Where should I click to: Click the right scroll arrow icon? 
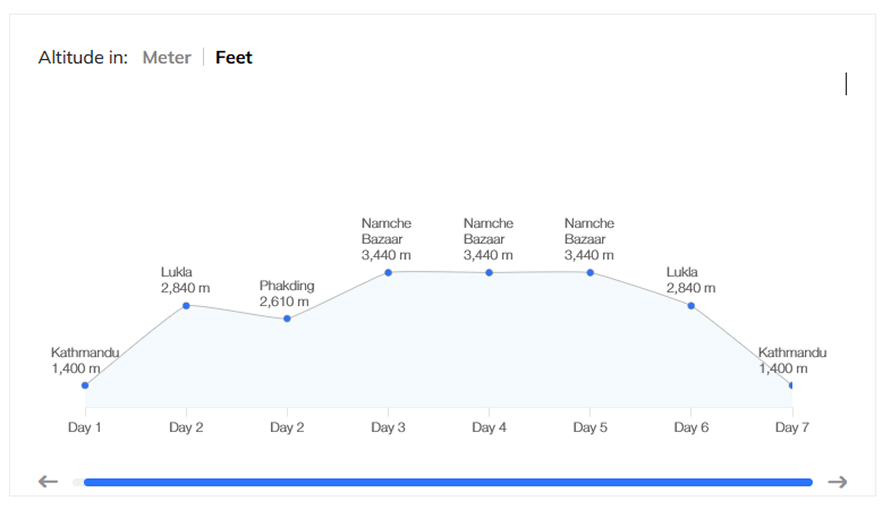(838, 482)
